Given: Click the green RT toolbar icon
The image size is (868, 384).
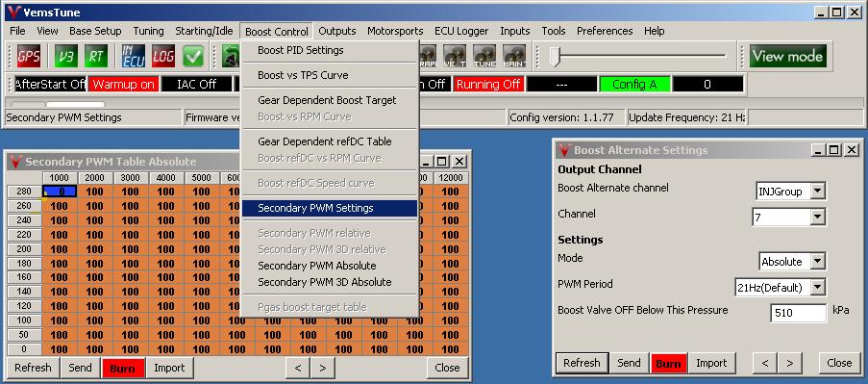Looking at the screenshot, I should [96, 56].
